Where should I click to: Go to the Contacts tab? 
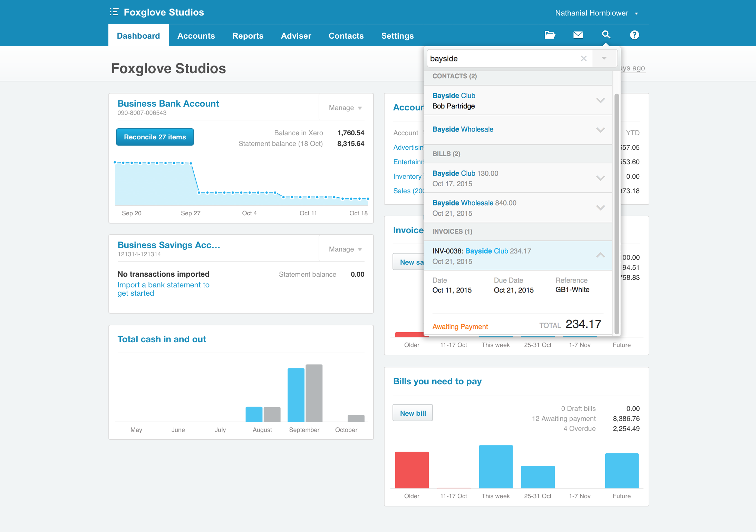346,36
